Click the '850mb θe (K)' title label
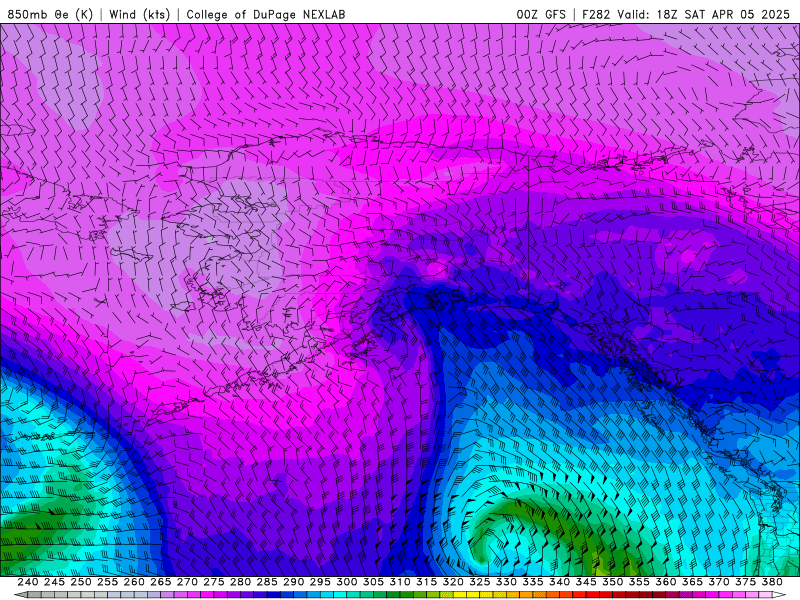 [50, 14]
